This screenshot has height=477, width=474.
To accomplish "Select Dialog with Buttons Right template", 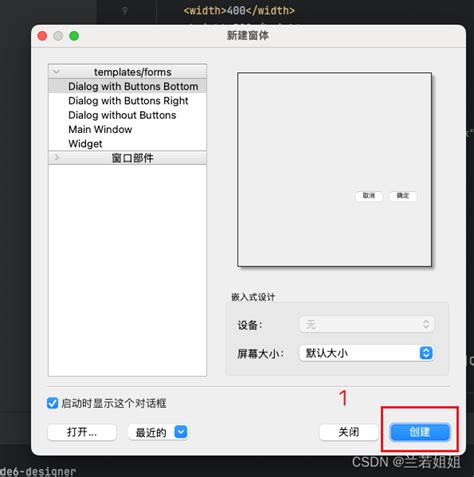I will pos(128,101).
